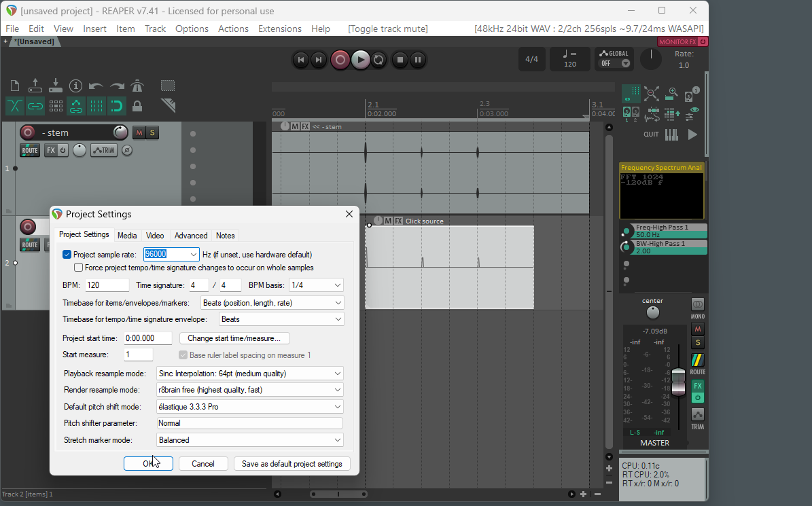Expand the Stretch marker mode dropdown
Image resolution: width=812 pixels, height=506 pixels.
(249, 440)
